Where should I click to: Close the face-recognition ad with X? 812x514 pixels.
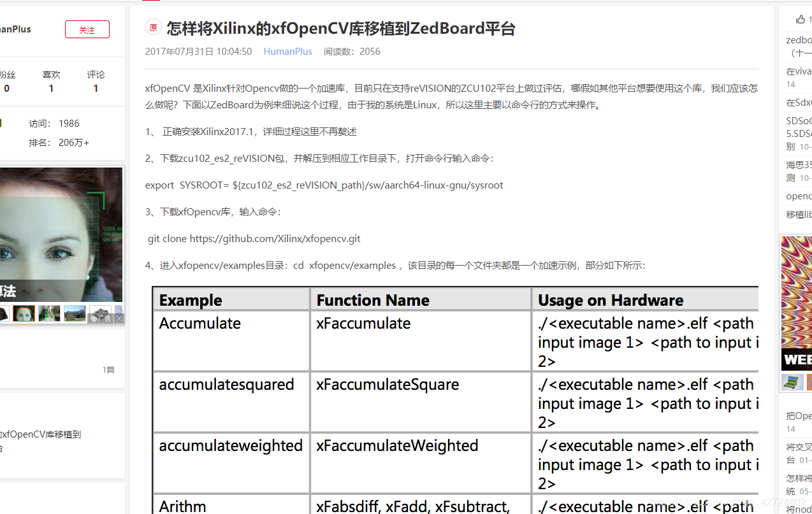[119, 318]
